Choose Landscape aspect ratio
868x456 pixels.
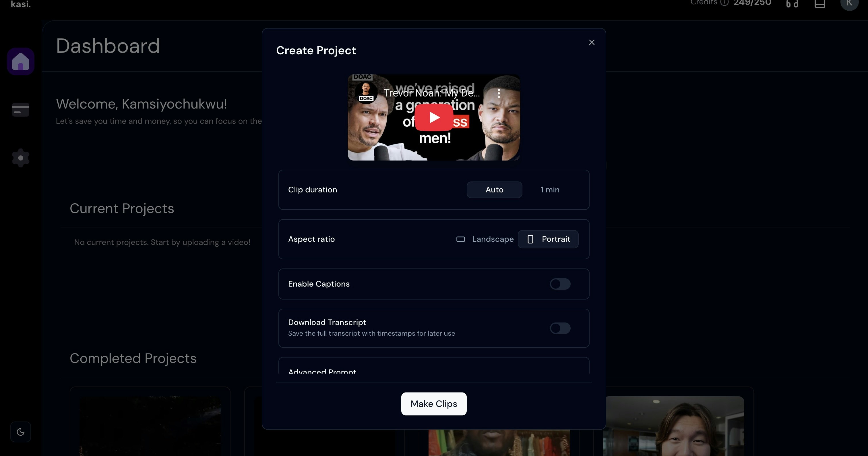[485, 239]
